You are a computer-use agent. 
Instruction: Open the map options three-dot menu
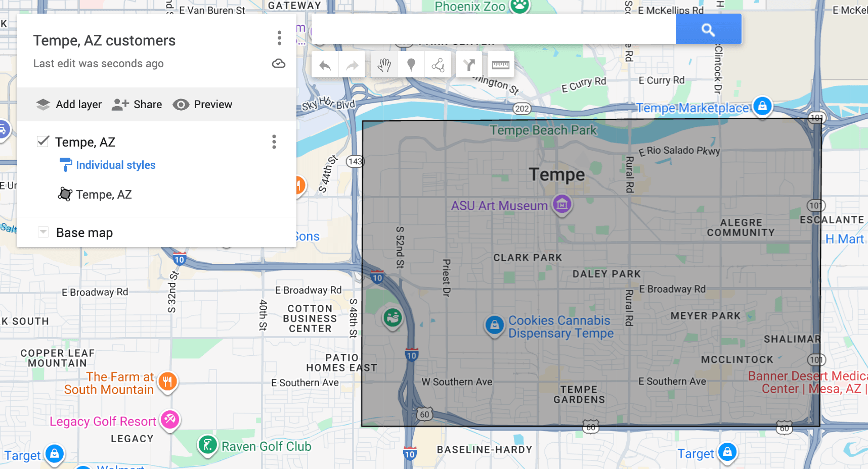[279, 38]
